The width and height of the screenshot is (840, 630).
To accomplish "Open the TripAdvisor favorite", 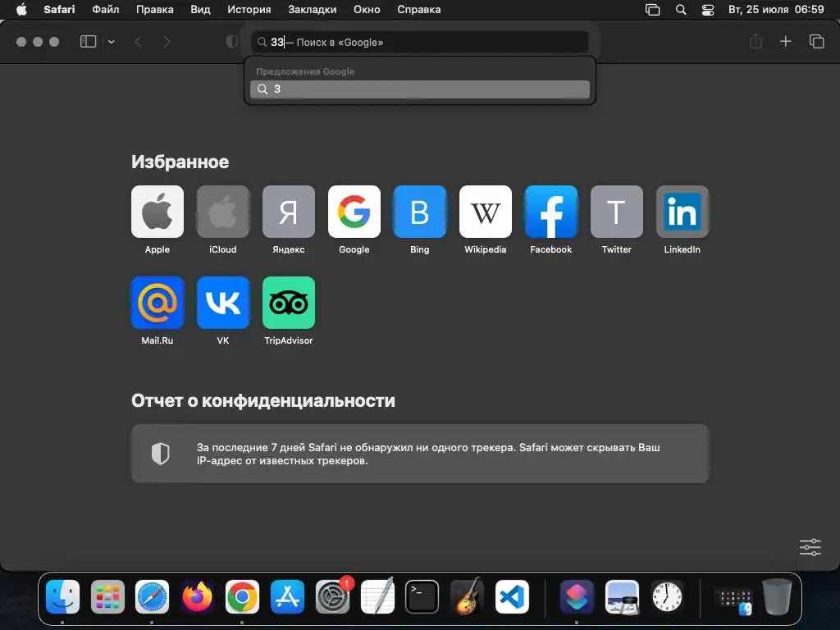I will click(x=288, y=303).
